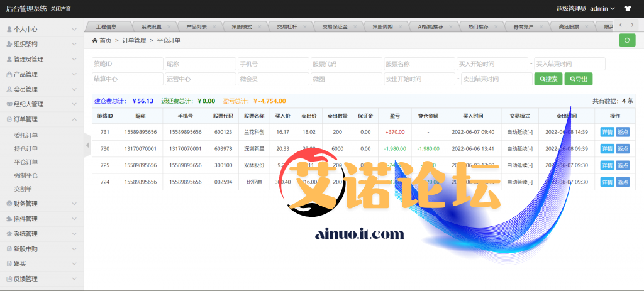This screenshot has width=644, height=291.
Task: Collapse the 订单管理 menu
Action: (42, 119)
